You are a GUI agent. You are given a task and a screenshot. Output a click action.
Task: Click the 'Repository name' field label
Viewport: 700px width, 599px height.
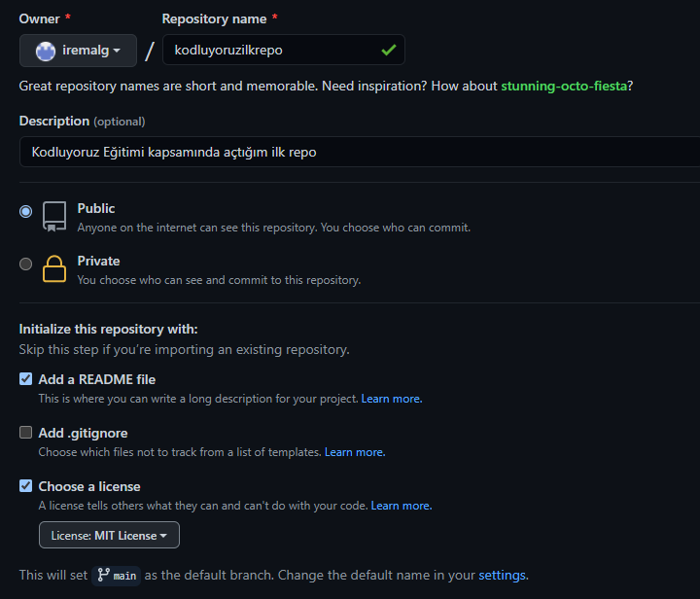pyautogui.click(x=214, y=18)
